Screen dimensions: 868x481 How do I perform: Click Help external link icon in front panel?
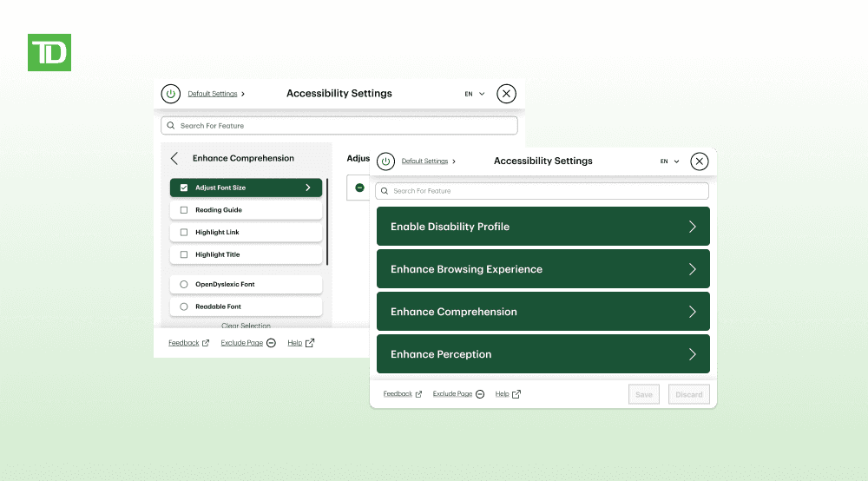516,395
